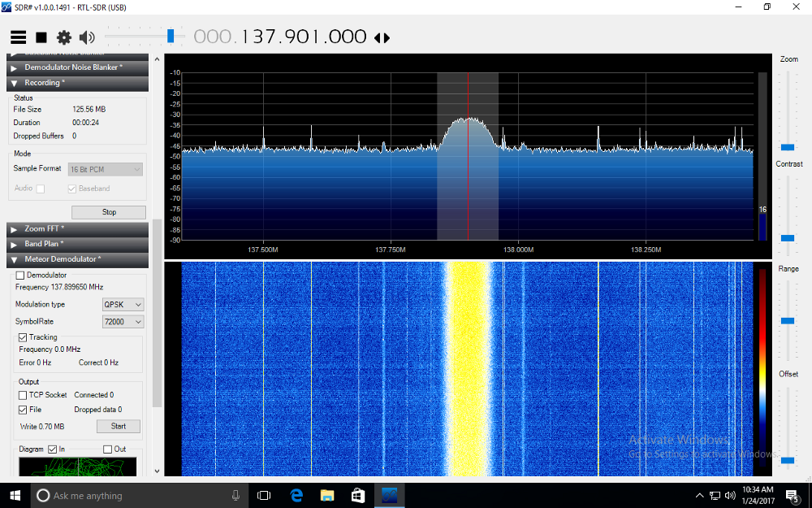Uncheck the Tracking checkbox

click(x=24, y=336)
